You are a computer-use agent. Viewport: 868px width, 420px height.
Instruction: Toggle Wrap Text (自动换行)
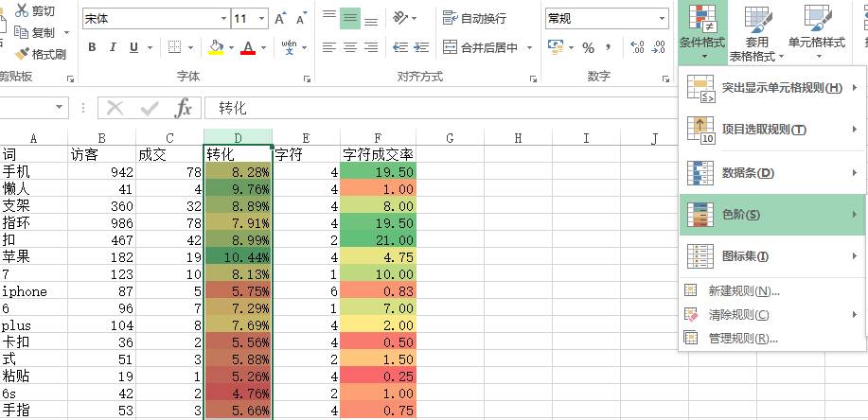click(x=474, y=18)
